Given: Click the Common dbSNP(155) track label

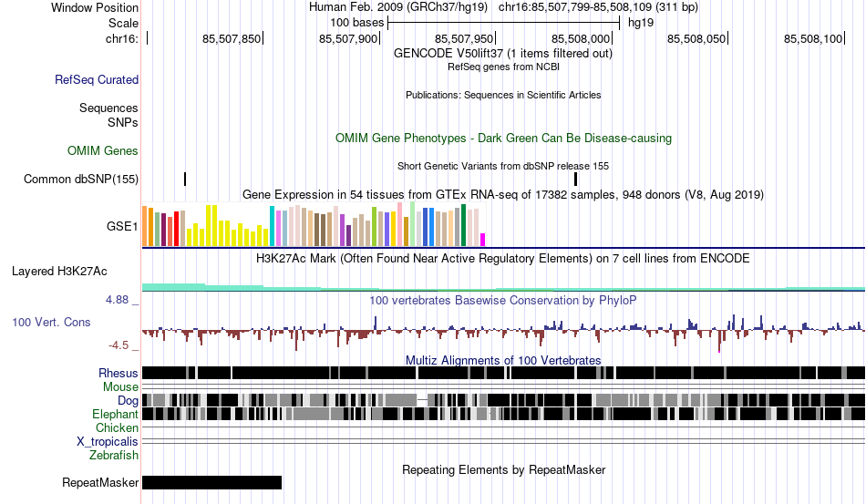Looking at the screenshot, I should pos(80,179).
